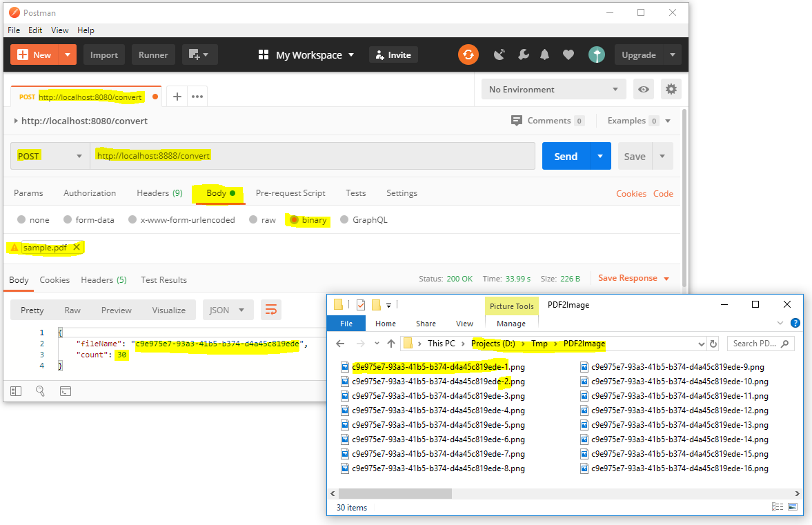Switch to the Pre-request Script tab
The image size is (812, 525).
pyautogui.click(x=290, y=192)
